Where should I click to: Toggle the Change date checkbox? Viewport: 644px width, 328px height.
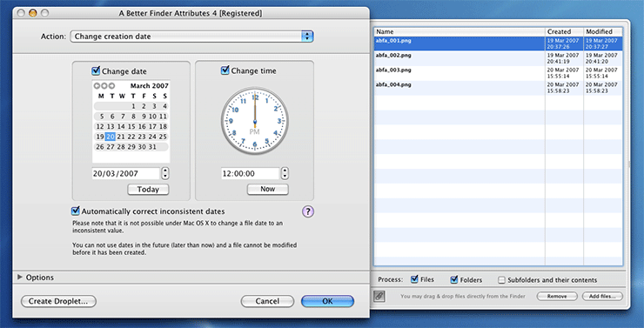click(96, 71)
